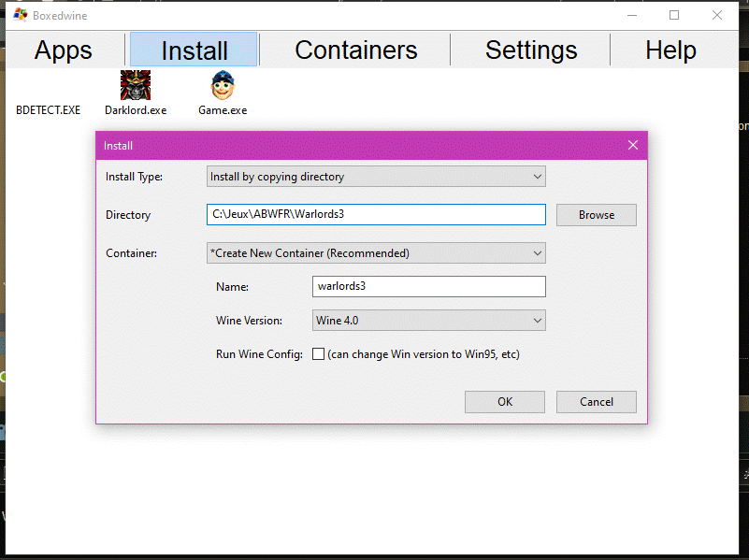This screenshot has width=749, height=560.
Task: Close the Boxedwine window
Action: tap(717, 15)
